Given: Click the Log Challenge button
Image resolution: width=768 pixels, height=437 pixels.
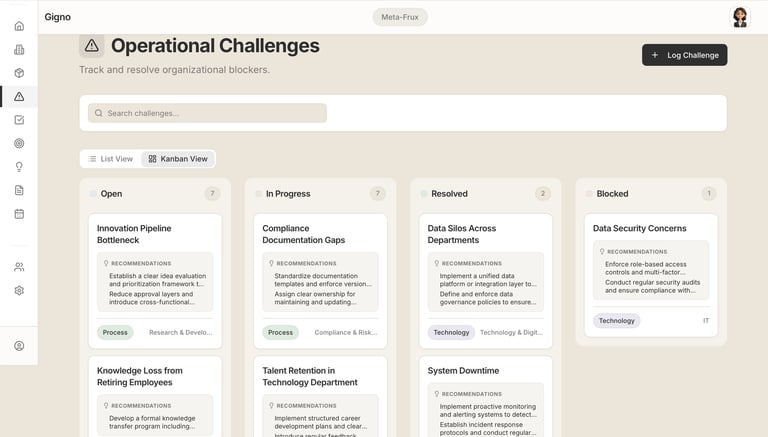Looking at the screenshot, I should click(684, 55).
